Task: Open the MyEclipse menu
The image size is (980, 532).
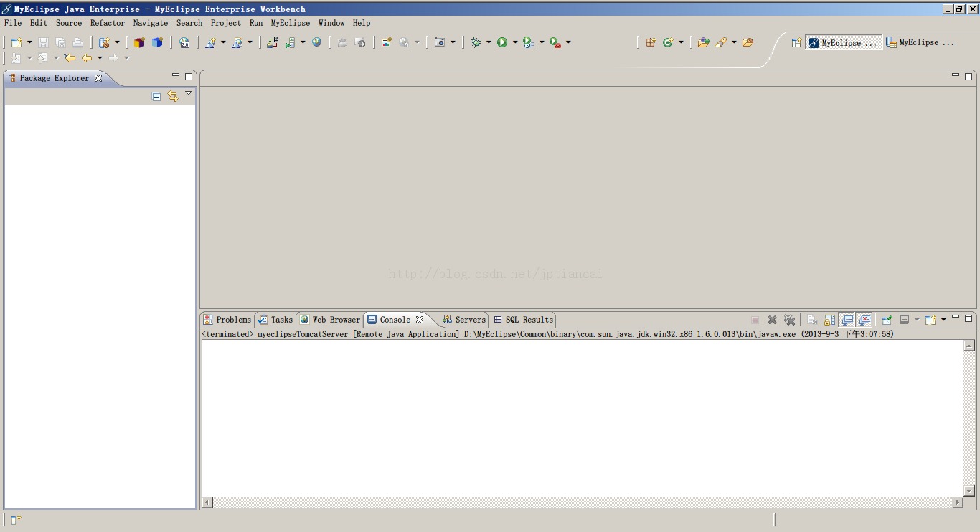Action: (291, 23)
